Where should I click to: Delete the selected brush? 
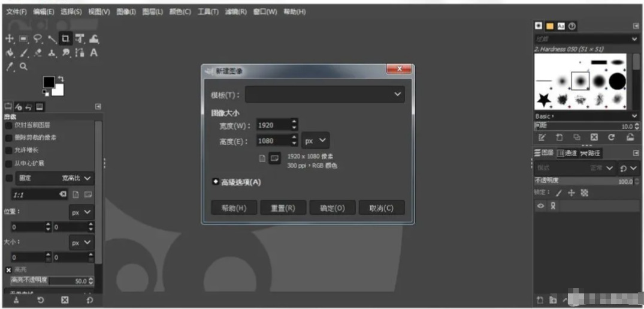(594, 137)
